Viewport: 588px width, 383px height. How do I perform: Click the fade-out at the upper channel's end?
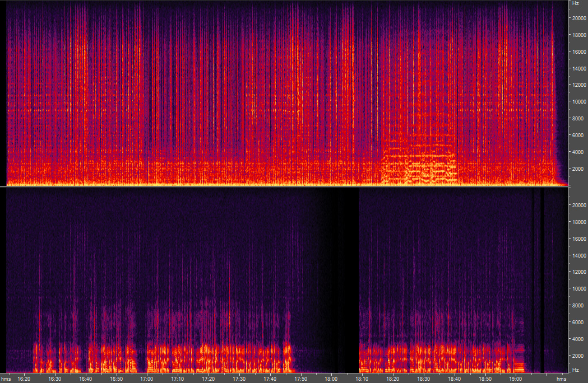tap(559, 168)
